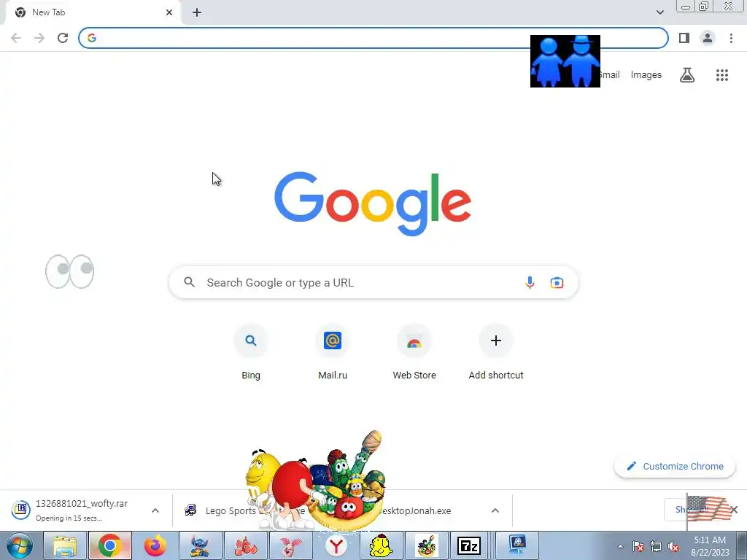Screen dimensions: 747x560
Task: Start voice search with the microphone icon
Action: point(530,282)
